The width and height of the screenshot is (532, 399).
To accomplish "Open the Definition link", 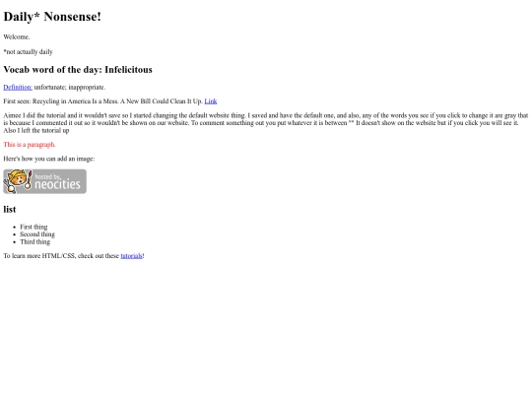I will pos(18,88).
